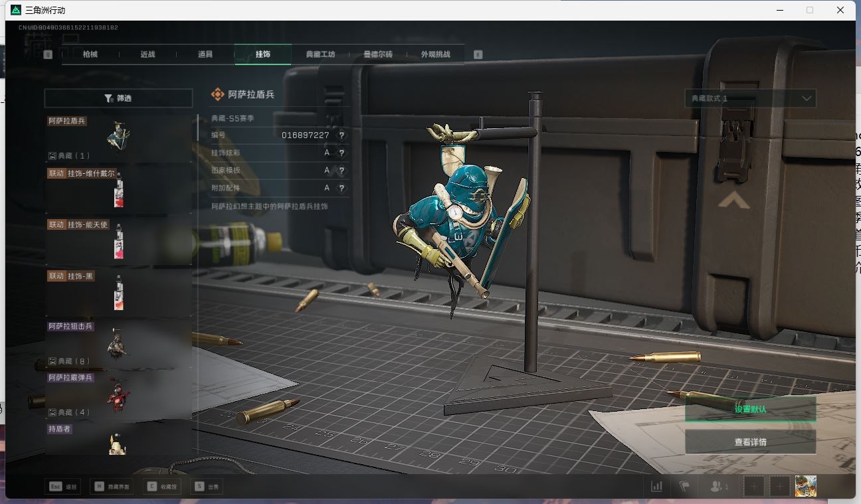
Task: Switch to the 枪械 tab
Action: (x=90, y=54)
